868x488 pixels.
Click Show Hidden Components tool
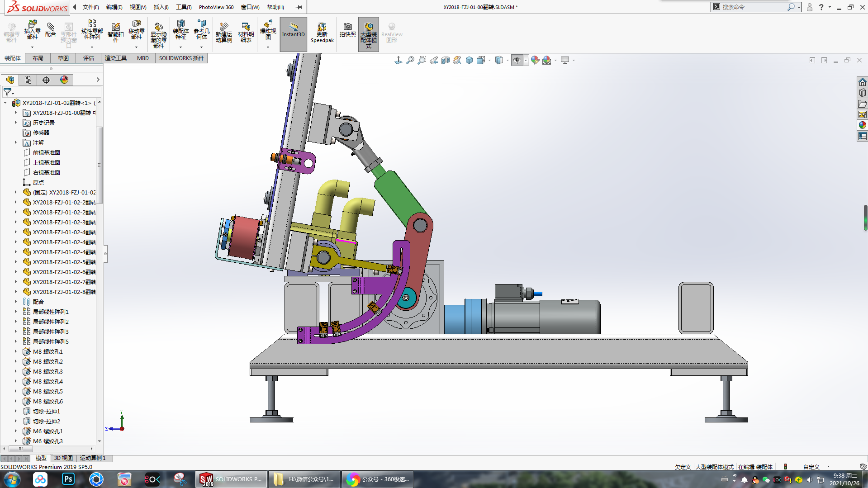pos(158,35)
